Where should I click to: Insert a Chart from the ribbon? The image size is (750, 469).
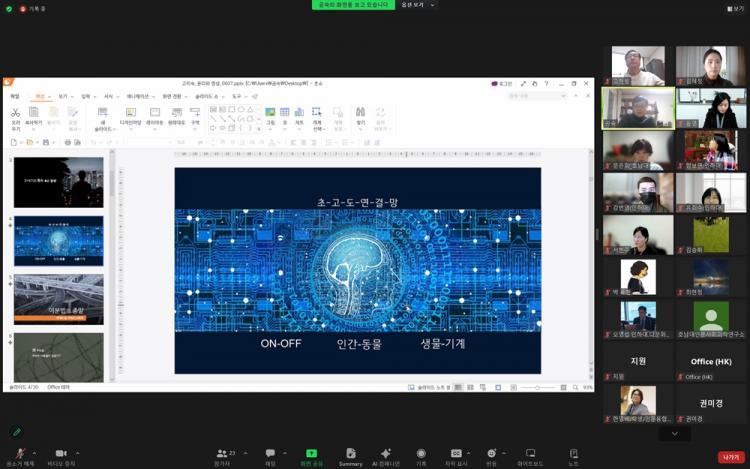coord(299,117)
